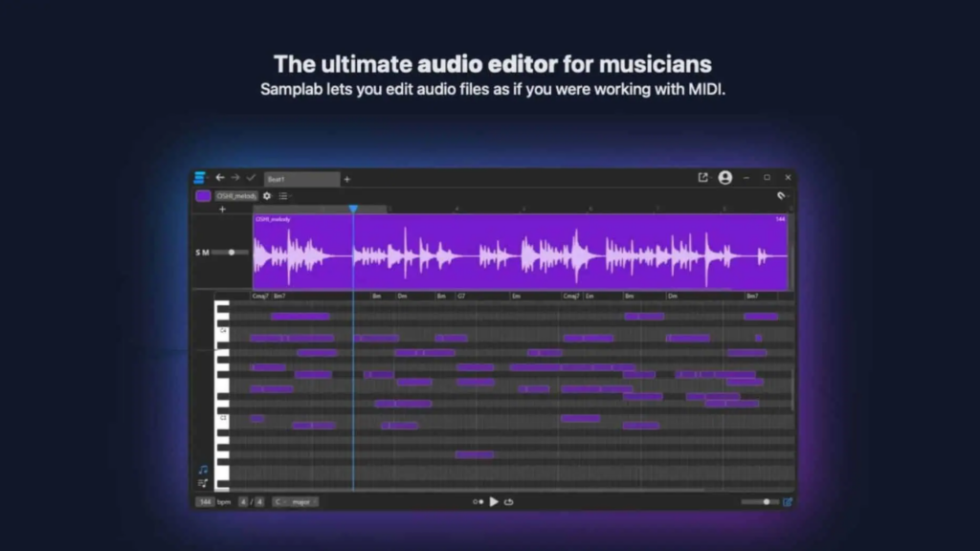
Task: Open the user account profile
Action: point(725,178)
